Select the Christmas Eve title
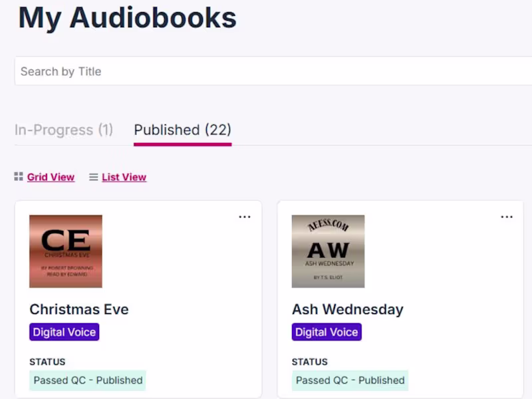Viewport: 532px width, 399px height. (78, 309)
